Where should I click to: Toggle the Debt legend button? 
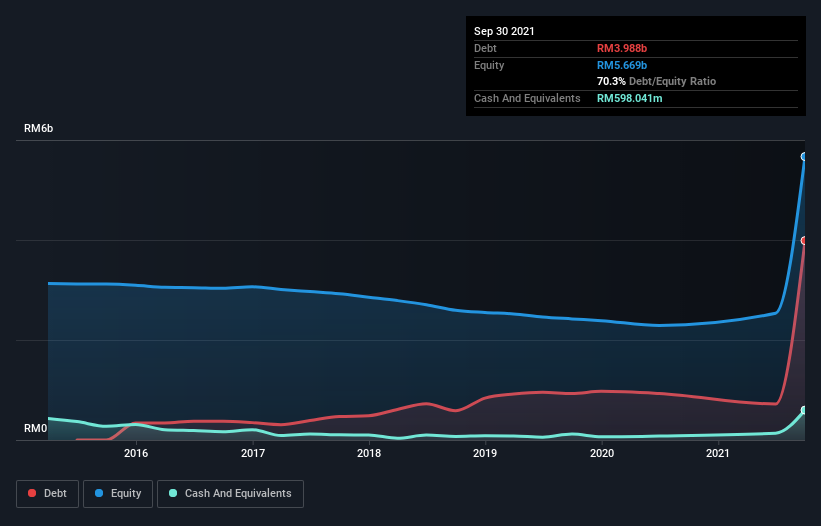pos(47,494)
